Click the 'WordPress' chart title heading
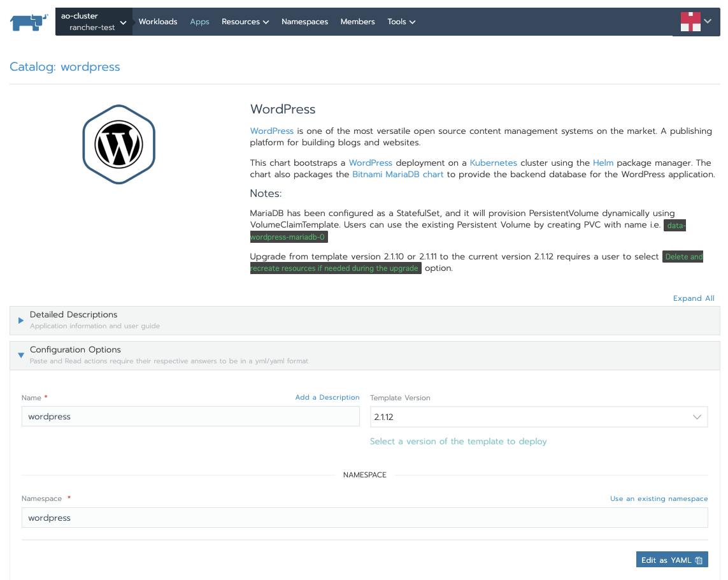 283,109
